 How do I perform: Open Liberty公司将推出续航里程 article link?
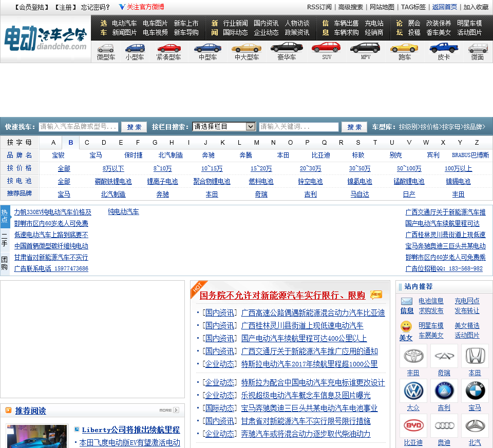[x=130, y=430]
